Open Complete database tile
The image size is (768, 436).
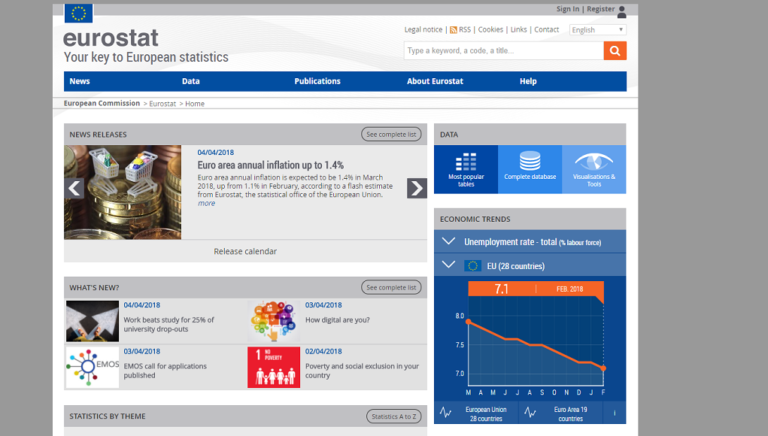point(530,169)
